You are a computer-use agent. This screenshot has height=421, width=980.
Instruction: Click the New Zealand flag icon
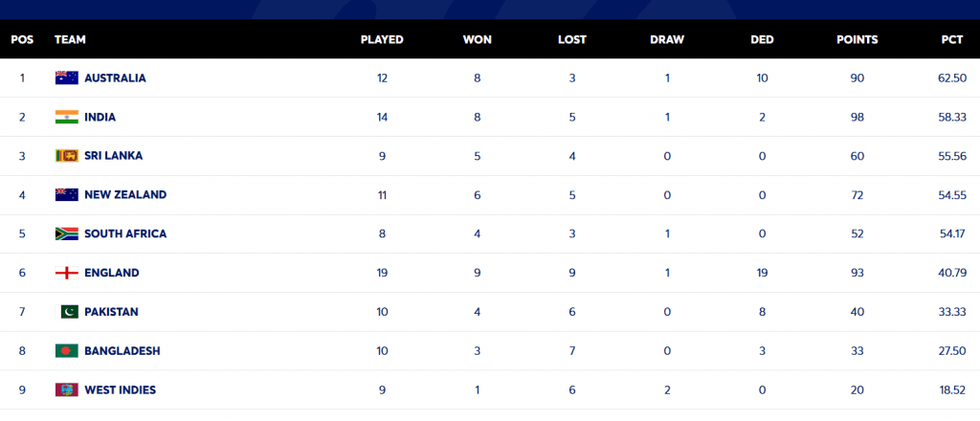(67, 194)
